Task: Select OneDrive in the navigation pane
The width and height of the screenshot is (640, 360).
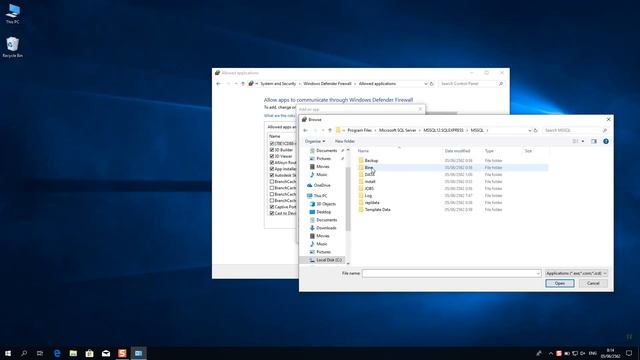Action: point(318,185)
